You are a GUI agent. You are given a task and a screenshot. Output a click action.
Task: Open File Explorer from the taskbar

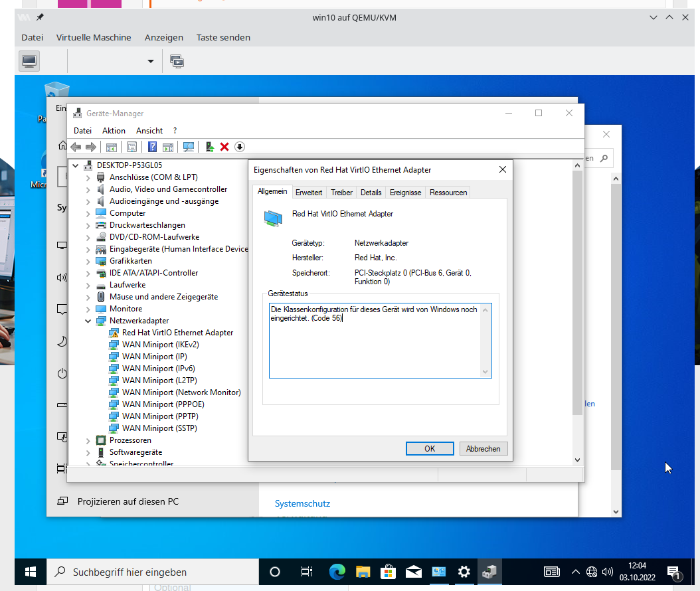tap(363, 572)
